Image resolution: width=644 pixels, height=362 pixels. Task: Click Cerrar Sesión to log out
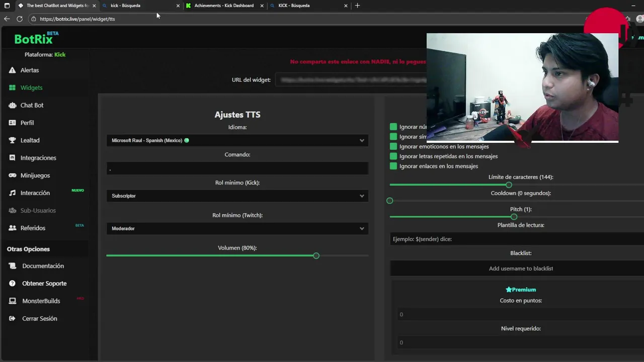[x=39, y=319]
